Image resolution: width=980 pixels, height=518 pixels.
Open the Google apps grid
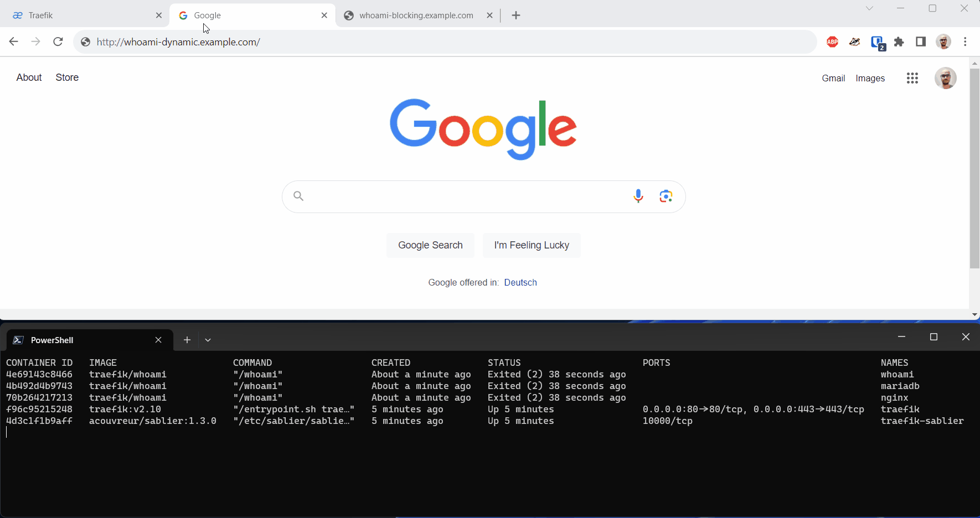(x=912, y=78)
